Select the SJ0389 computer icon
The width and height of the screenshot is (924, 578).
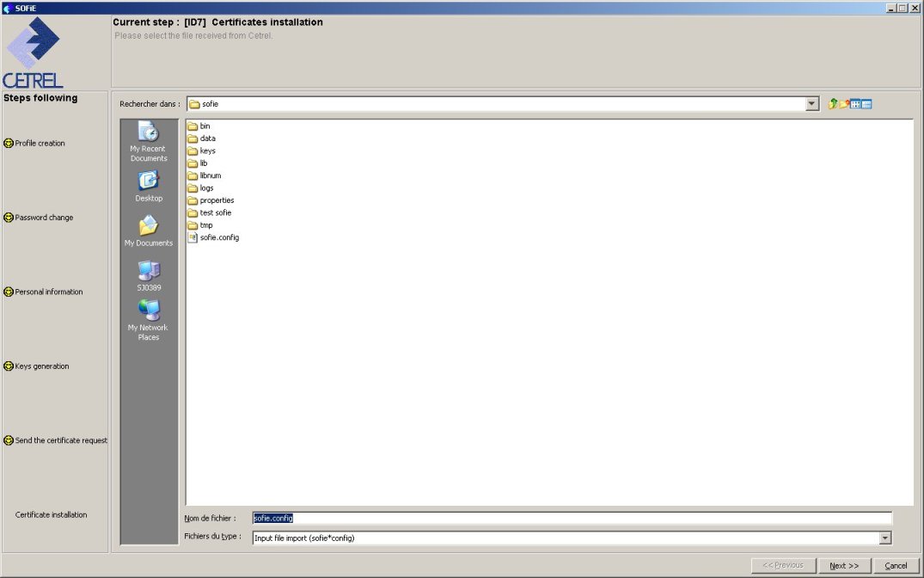[149, 275]
